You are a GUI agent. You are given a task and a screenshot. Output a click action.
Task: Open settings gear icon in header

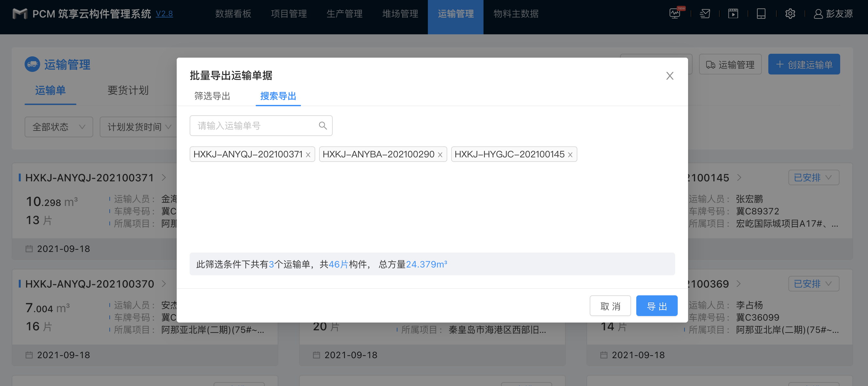click(790, 14)
